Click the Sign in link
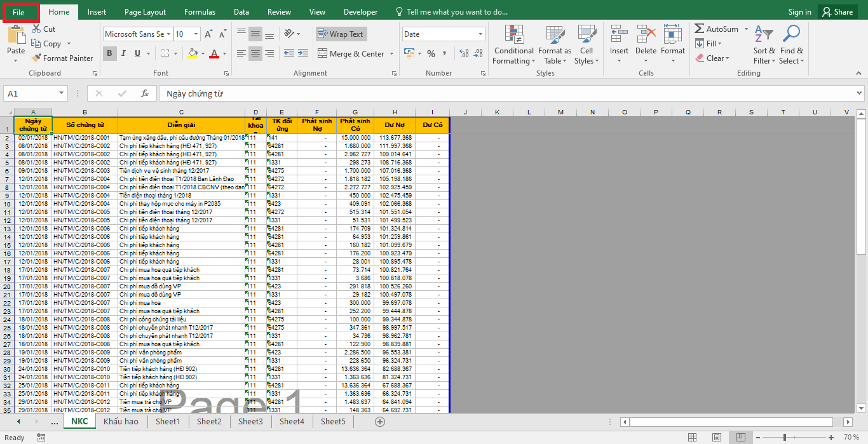Viewport: 868px width, 444px height. [799, 12]
